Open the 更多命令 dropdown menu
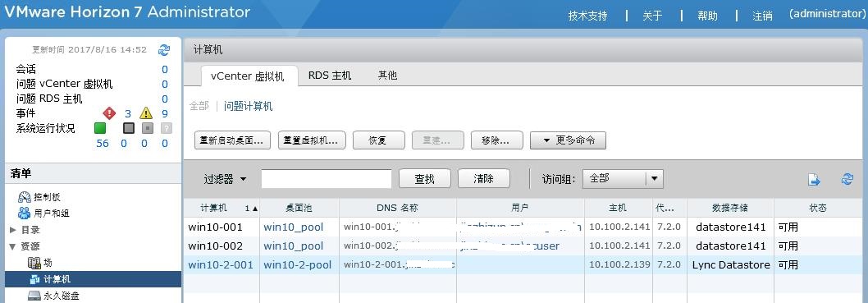 pyautogui.click(x=568, y=140)
